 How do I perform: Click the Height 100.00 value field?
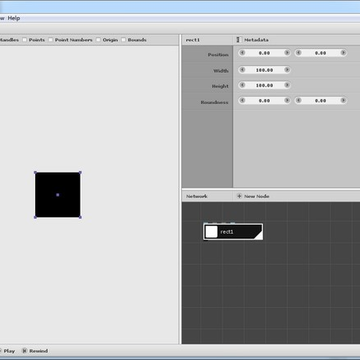tap(264, 85)
